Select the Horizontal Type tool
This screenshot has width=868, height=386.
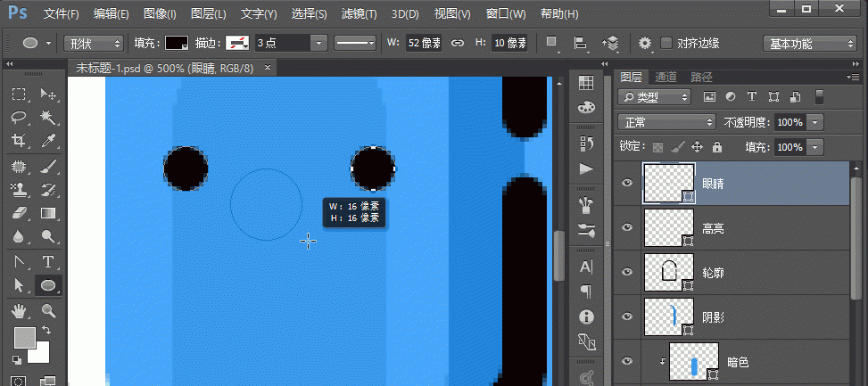[x=48, y=261]
